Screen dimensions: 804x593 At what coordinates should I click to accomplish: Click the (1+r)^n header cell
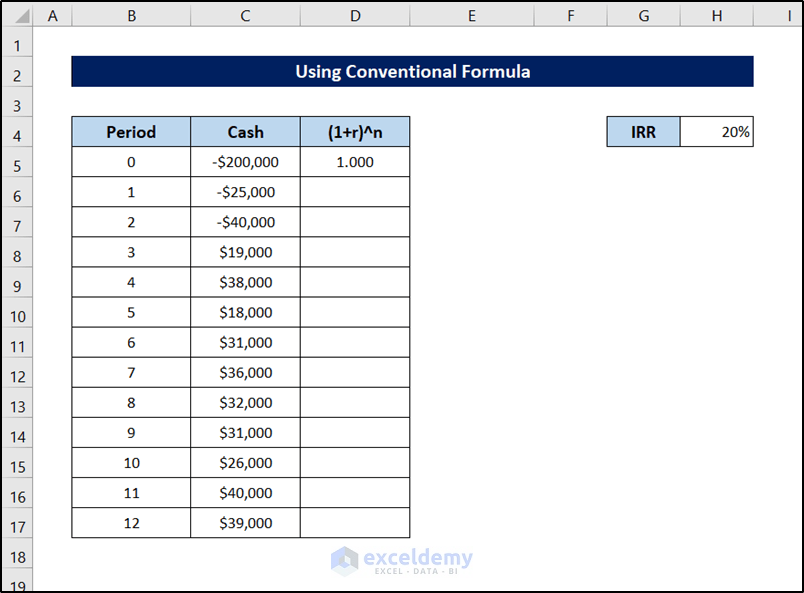[x=355, y=132]
